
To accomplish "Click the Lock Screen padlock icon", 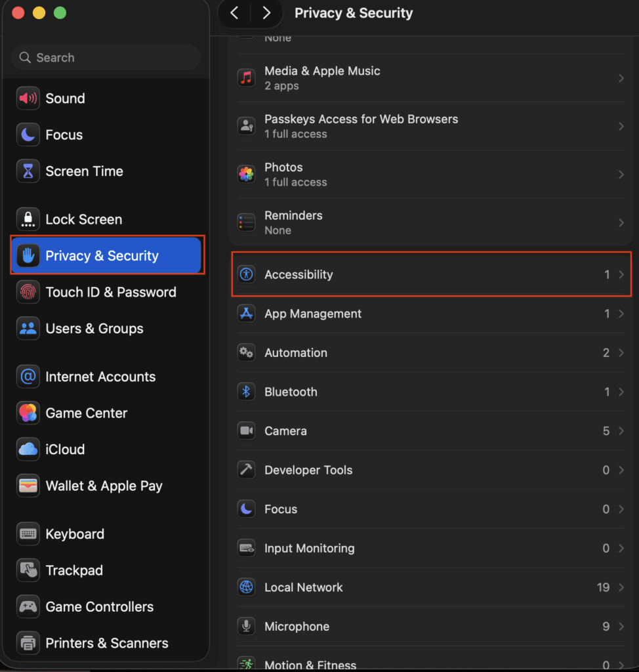I will 28,219.
